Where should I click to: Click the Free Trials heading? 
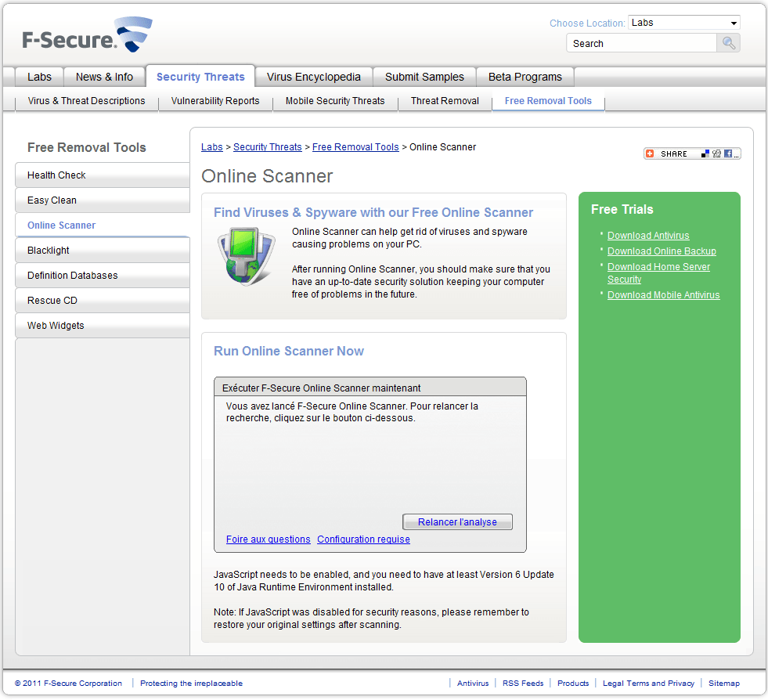[622, 210]
